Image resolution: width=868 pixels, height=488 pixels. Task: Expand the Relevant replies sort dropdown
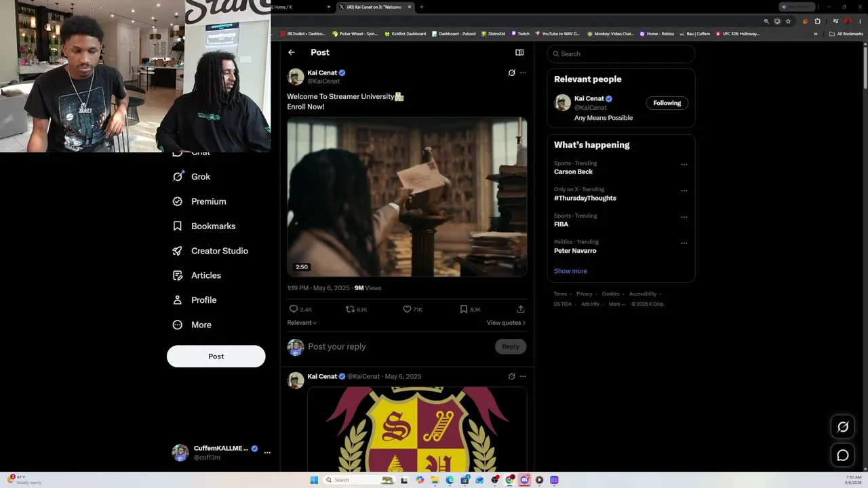point(302,323)
